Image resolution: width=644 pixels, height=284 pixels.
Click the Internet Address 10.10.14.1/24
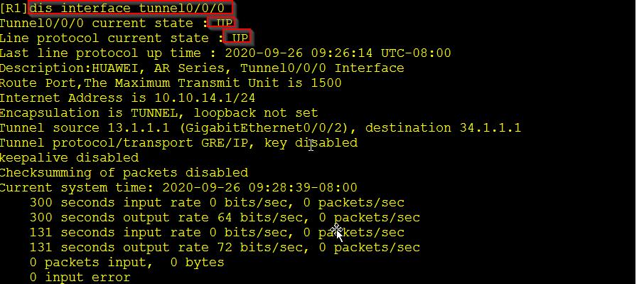point(205,98)
